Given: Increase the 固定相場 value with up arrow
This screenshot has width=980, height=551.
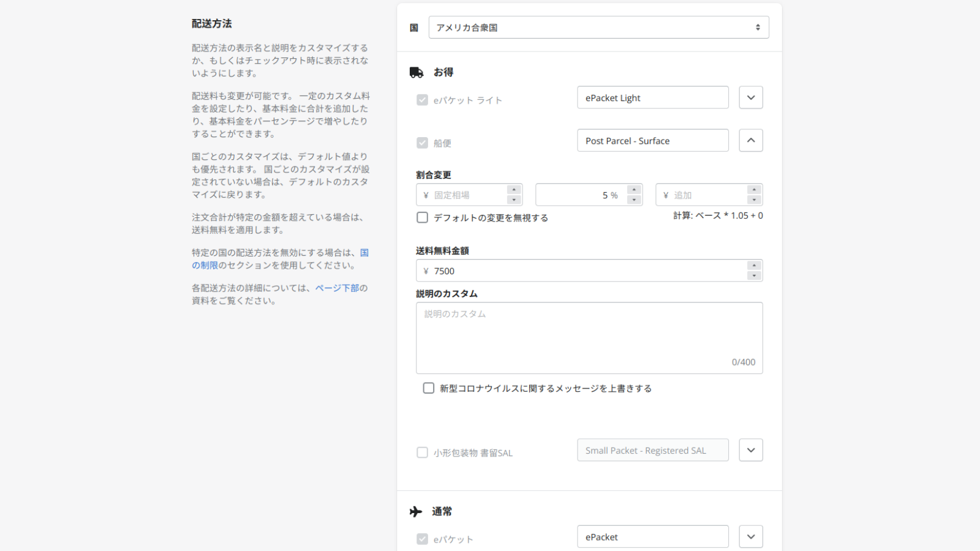Looking at the screenshot, I should click(x=514, y=190).
